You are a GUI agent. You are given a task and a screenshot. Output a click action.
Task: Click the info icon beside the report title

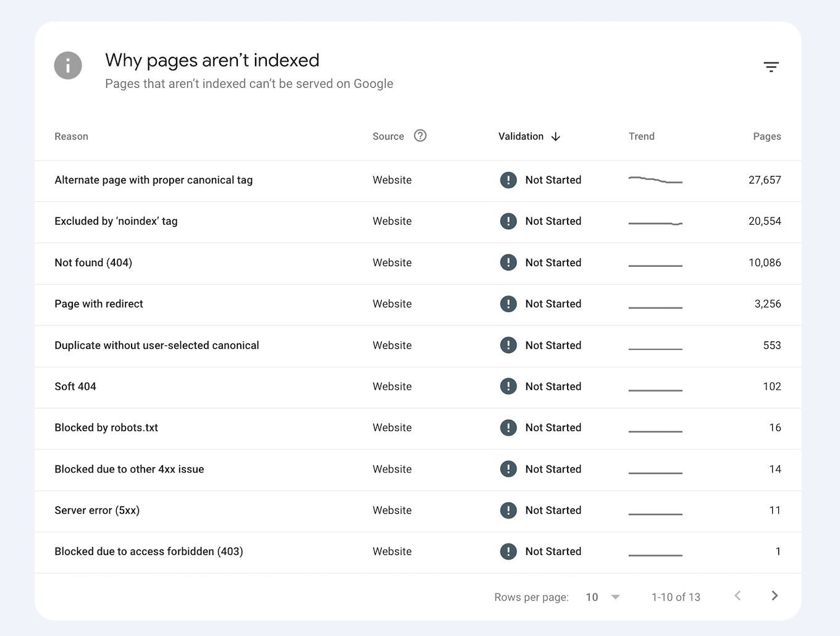point(68,65)
